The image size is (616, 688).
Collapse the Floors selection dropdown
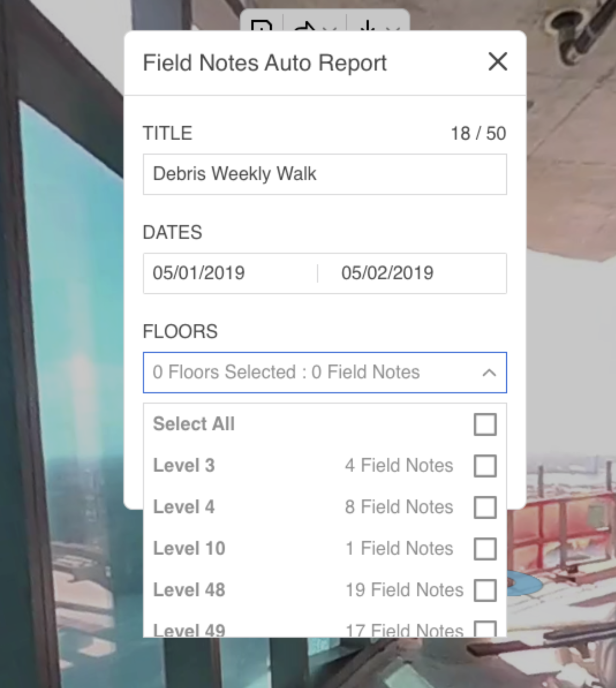pos(489,373)
